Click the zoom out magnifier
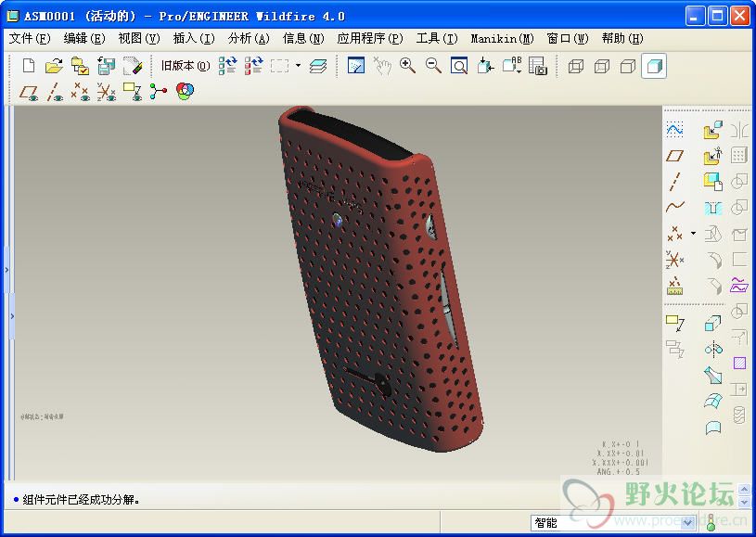The height and width of the screenshot is (537, 756). pos(433,66)
